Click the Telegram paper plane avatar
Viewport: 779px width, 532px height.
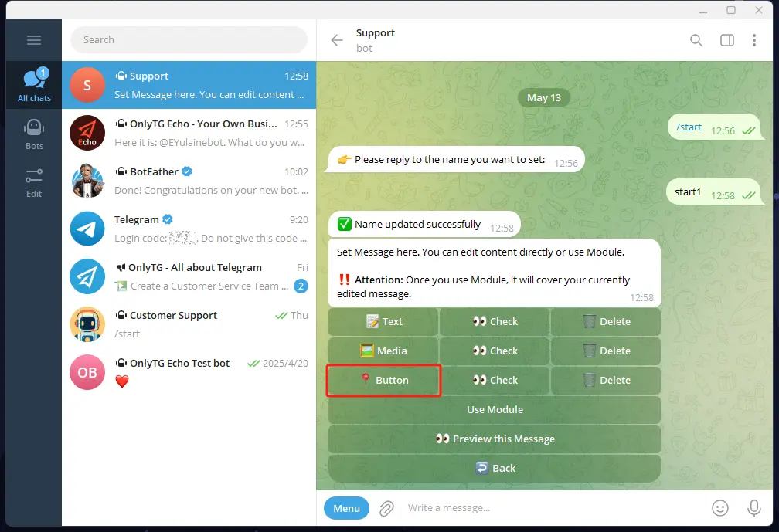[87, 229]
